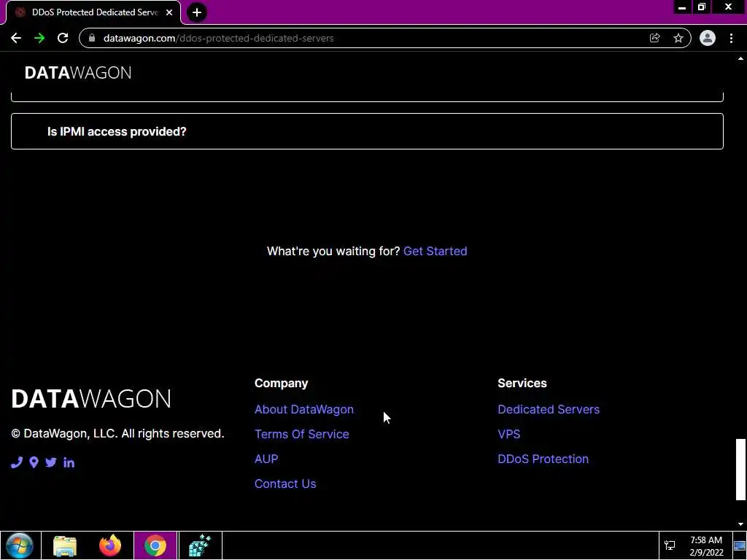Go forward with the green forward arrow

pyautogui.click(x=39, y=38)
